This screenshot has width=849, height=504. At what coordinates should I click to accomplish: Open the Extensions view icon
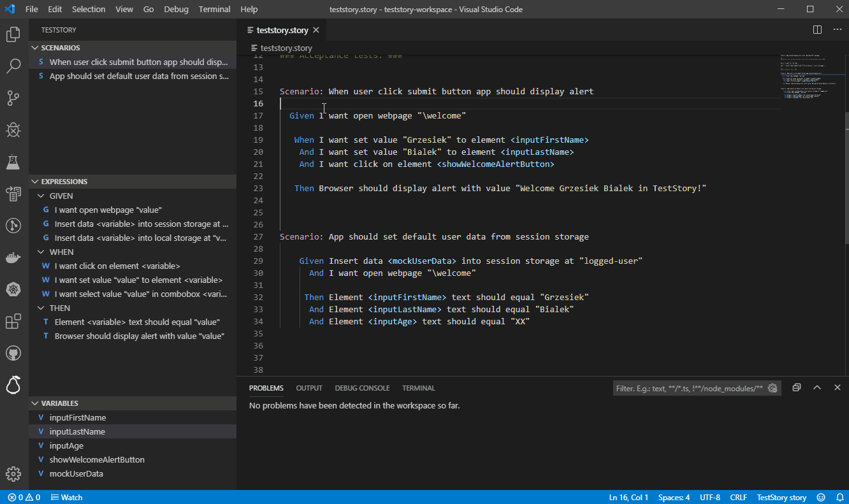click(x=13, y=321)
